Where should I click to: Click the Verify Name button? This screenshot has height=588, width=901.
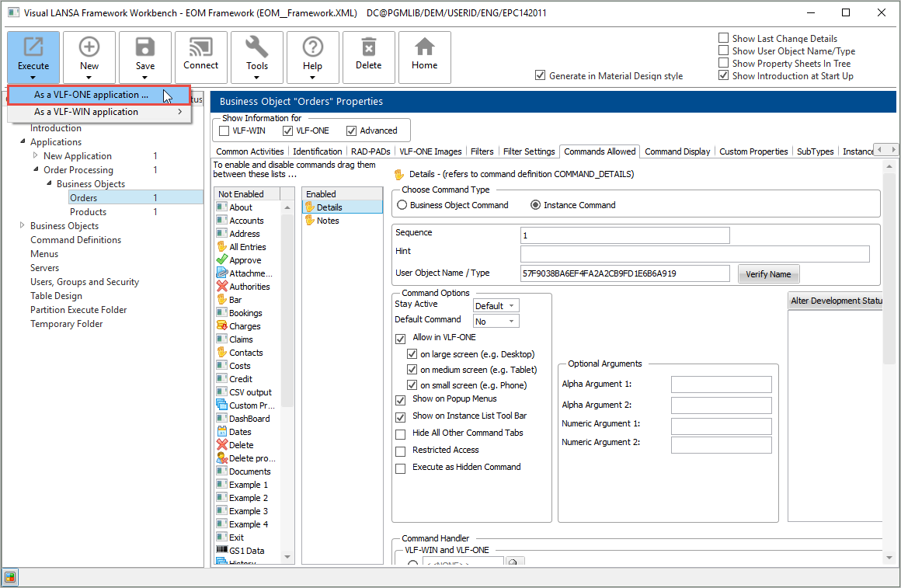click(768, 274)
